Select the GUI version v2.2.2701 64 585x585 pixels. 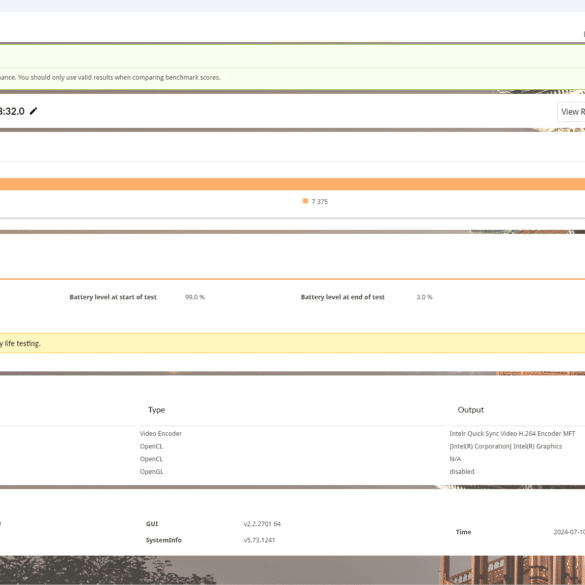262,524
